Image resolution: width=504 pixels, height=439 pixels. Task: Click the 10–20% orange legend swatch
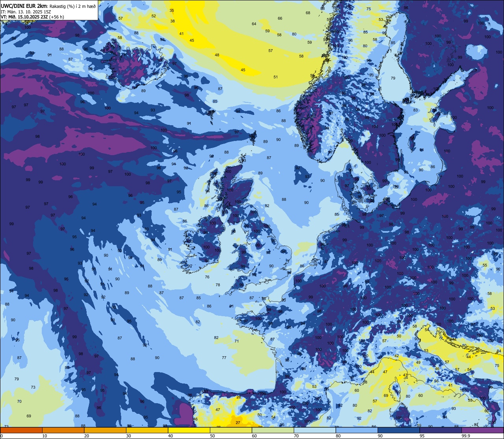pyautogui.click(x=63, y=430)
